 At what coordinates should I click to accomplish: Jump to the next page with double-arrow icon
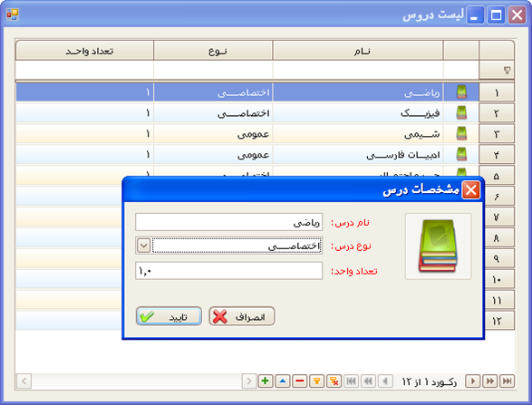(x=490, y=381)
